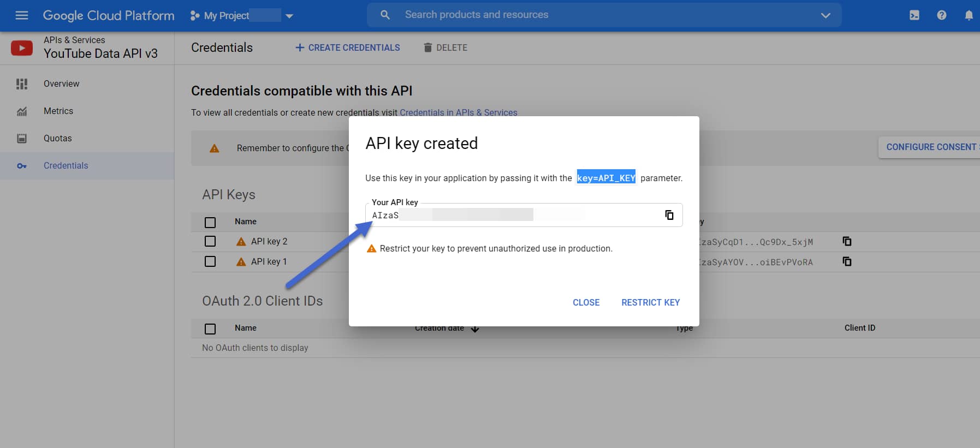Open the help question mark icon
This screenshot has width=980, height=448.
[942, 15]
